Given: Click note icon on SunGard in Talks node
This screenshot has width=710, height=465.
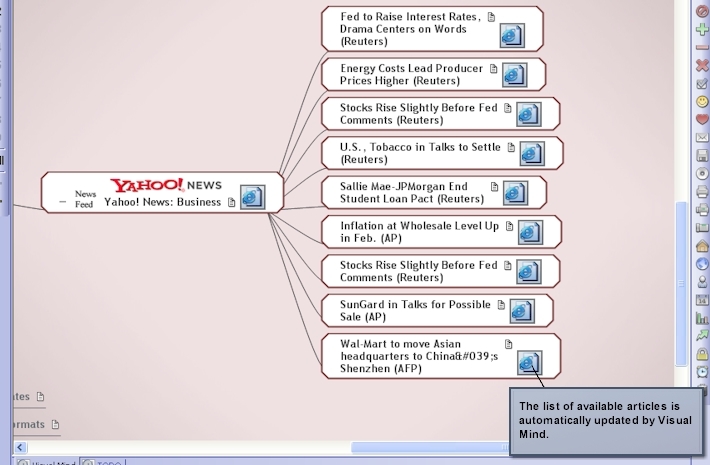Looking at the screenshot, I should pos(501,305).
